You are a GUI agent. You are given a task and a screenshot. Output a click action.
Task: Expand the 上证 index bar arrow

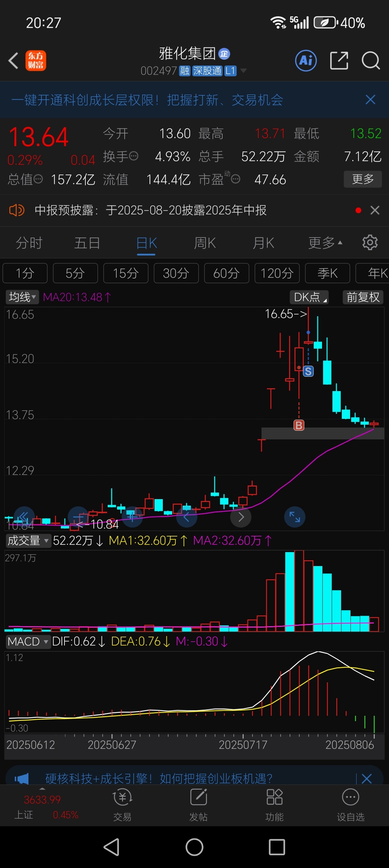click(42, 789)
